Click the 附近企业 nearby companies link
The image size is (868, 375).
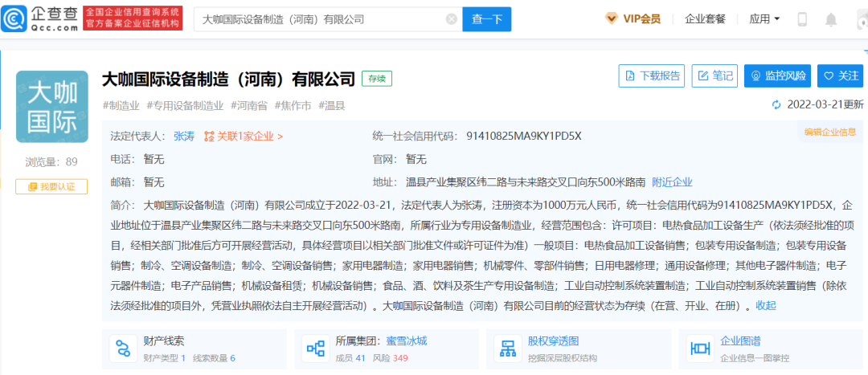point(672,182)
